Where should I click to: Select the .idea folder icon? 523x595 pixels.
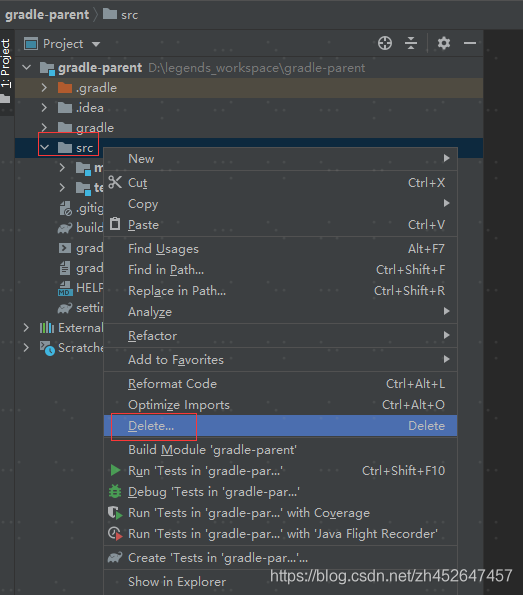point(65,108)
